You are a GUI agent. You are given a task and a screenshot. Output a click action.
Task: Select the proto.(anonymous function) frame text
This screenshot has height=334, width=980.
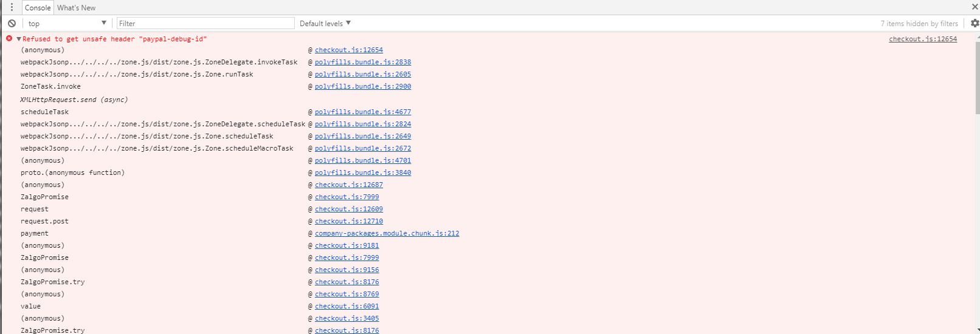click(x=73, y=172)
